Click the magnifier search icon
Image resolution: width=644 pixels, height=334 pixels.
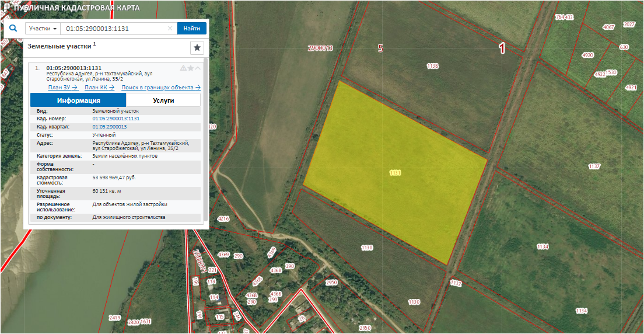coord(13,29)
